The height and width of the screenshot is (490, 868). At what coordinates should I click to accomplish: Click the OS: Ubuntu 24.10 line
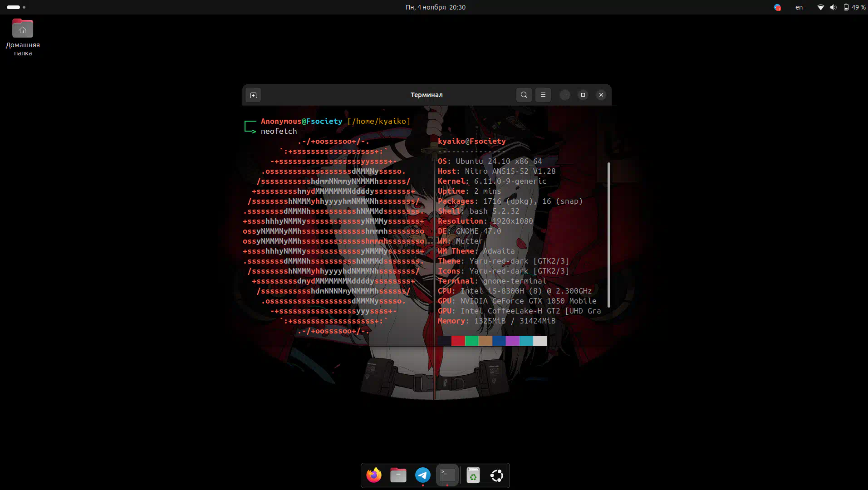click(x=490, y=161)
